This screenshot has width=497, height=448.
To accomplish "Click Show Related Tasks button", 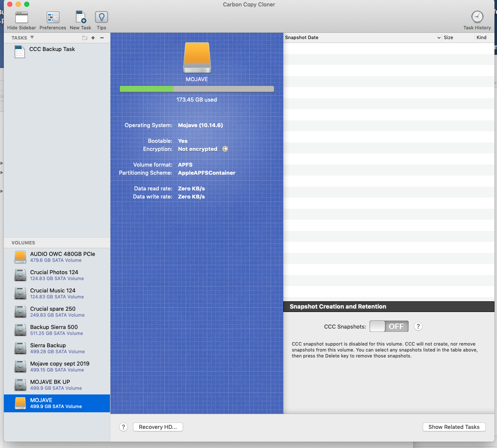I will (454, 427).
